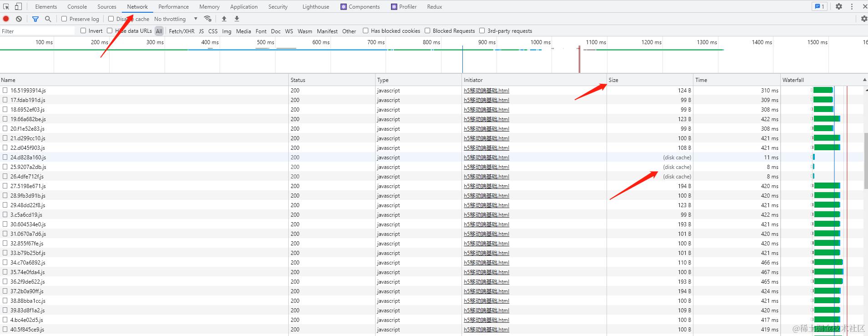
Task: Open DevTools settings gear
Action: click(839, 6)
